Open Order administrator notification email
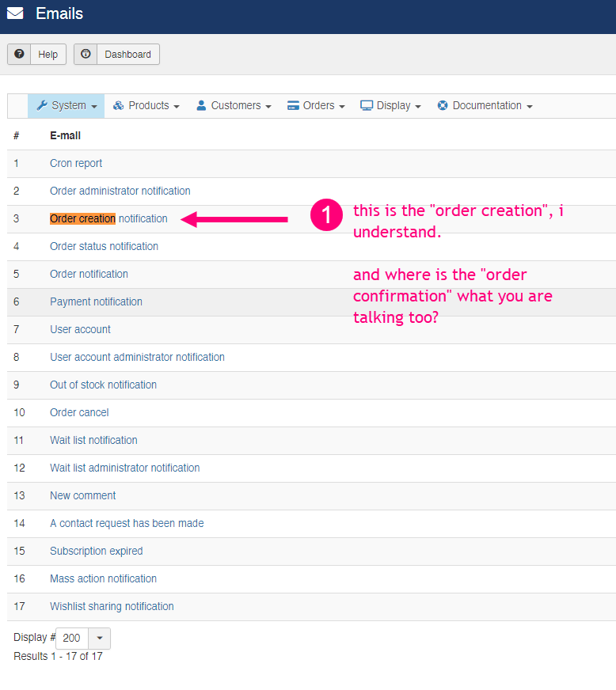Screen dimensions: 616x690 pos(120,191)
